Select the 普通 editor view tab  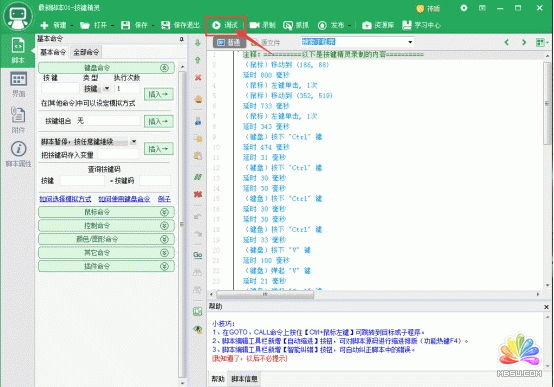point(229,43)
